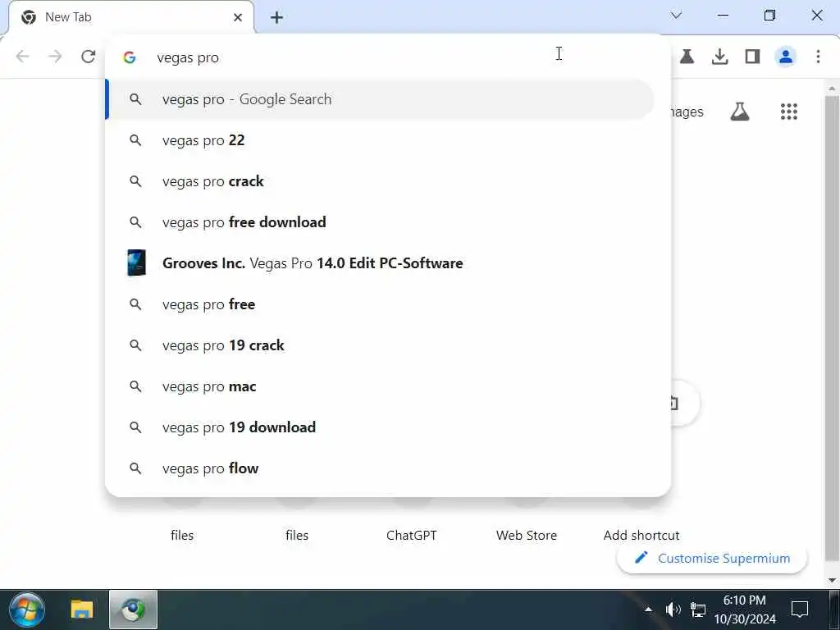Open the experiments flask icon in toolbar
Screen dimensions: 840x630
point(687,57)
